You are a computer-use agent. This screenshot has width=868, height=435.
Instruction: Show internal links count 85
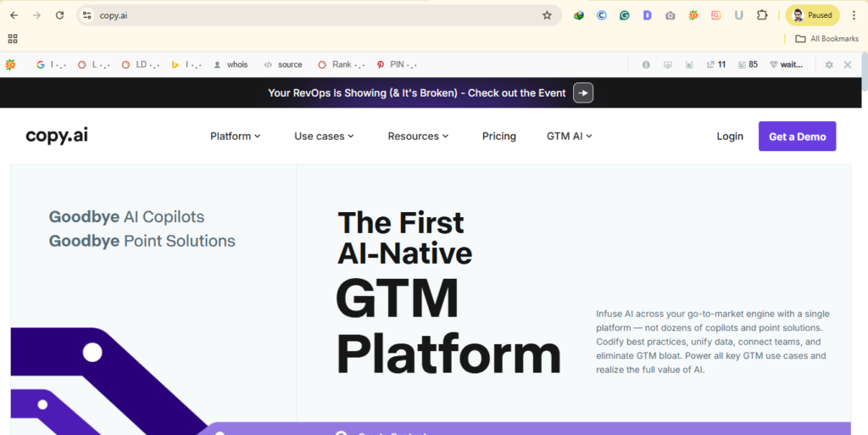click(x=748, y=64)
